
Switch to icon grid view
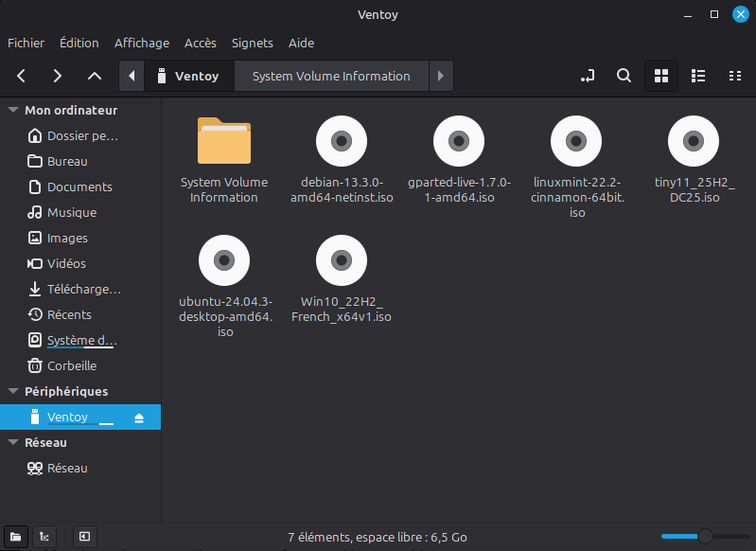(662, 76)
